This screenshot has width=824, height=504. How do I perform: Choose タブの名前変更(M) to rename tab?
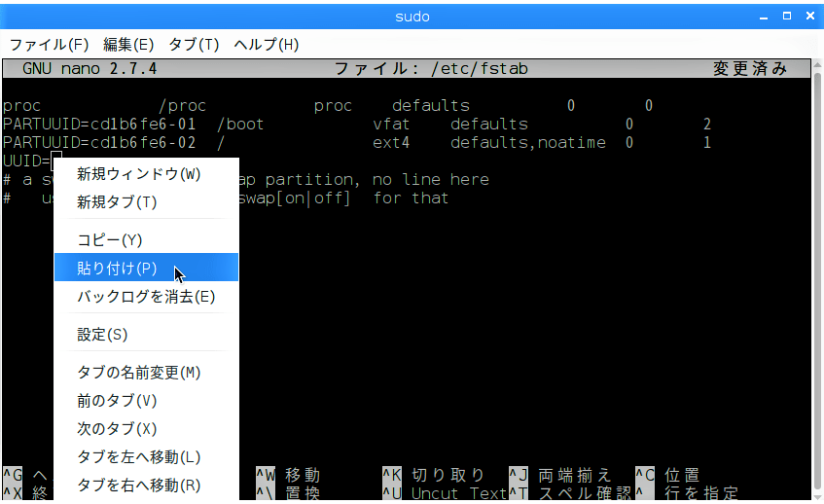point(138,373)
